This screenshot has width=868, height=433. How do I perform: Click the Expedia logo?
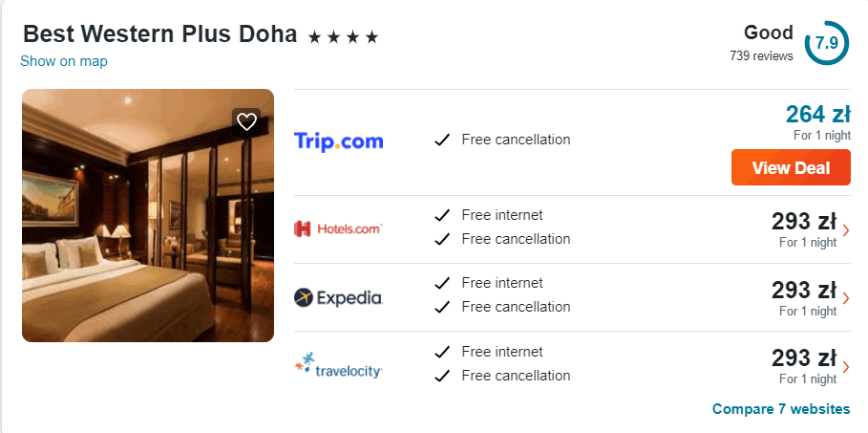[338, 297]
